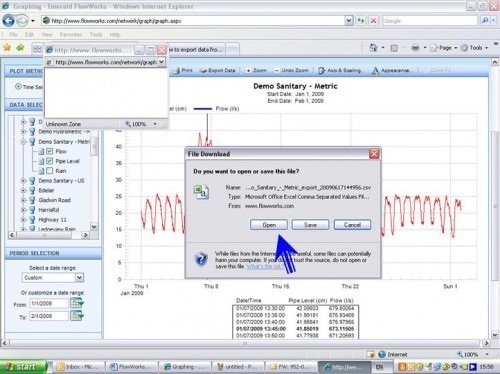This screenshot has width=500, height=374.
Task: Expand the HarrisRd tree node
Action: pyautogui.click(x=23, y=210)
